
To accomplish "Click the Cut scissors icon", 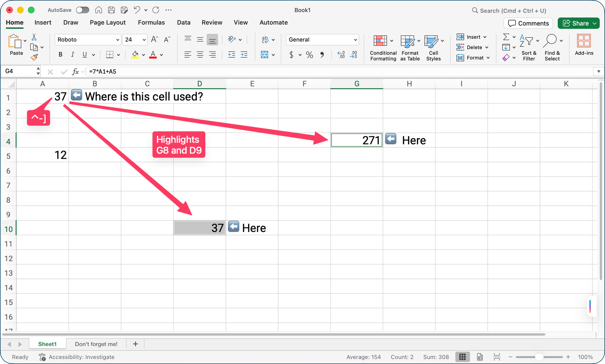I will [34, 37].
